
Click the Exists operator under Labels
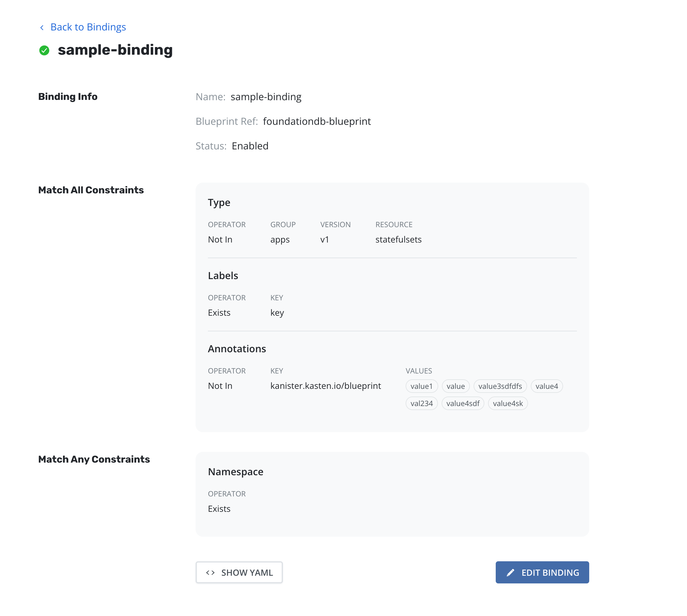[219, 313]
